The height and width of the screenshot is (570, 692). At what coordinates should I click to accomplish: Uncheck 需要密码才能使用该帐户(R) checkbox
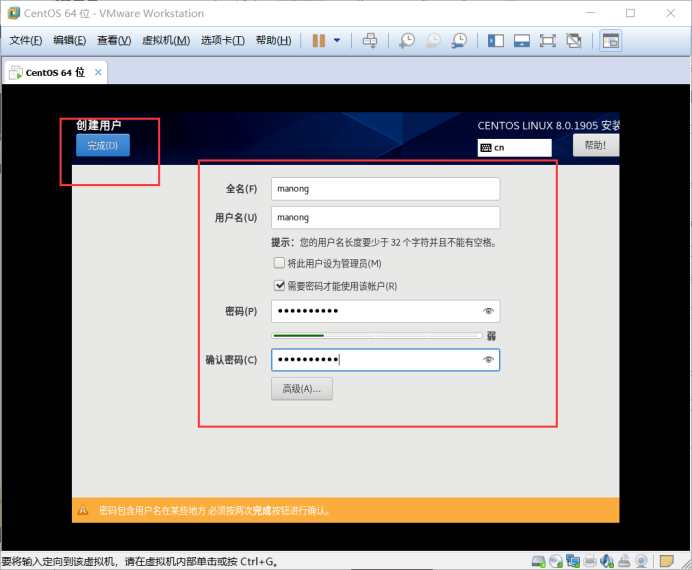point(279,285)
